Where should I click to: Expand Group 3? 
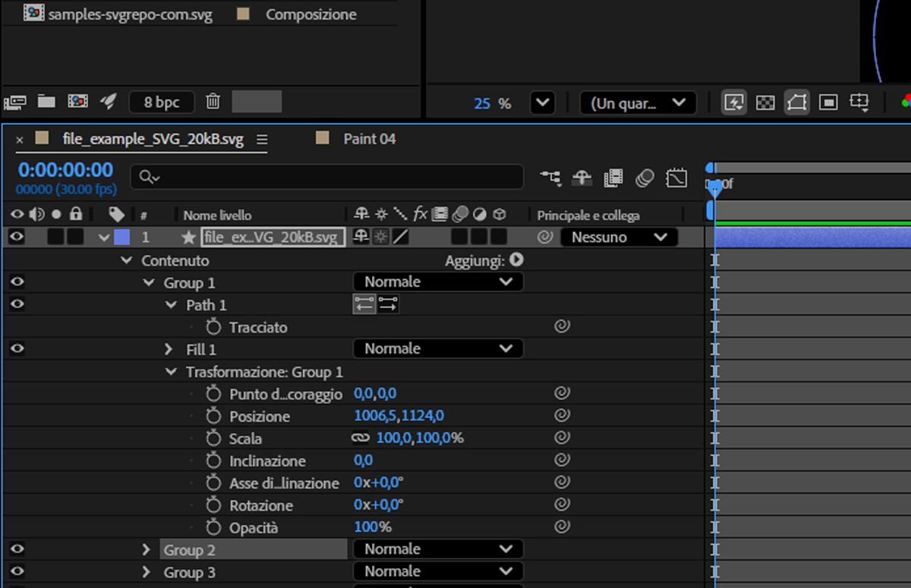tap(147, 572)
